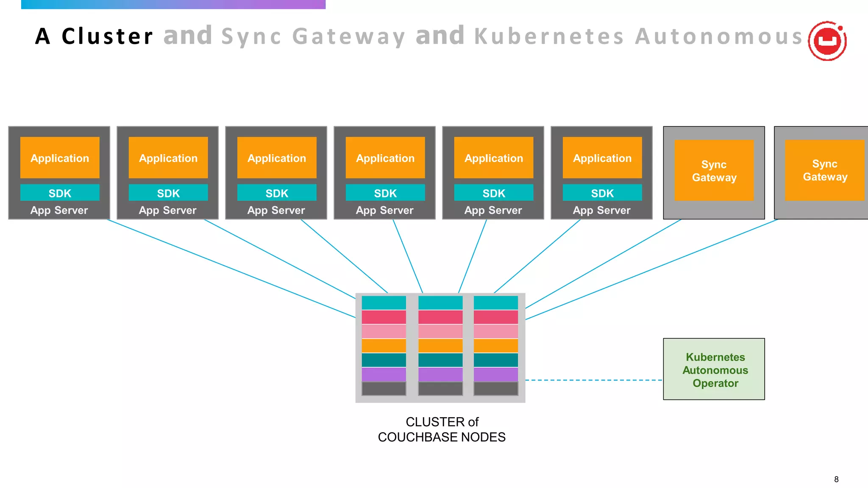Click 'Kubernetes Autonomous' in the slide title
The height and width of the screenshot is (488, 868).
[638, 36]
